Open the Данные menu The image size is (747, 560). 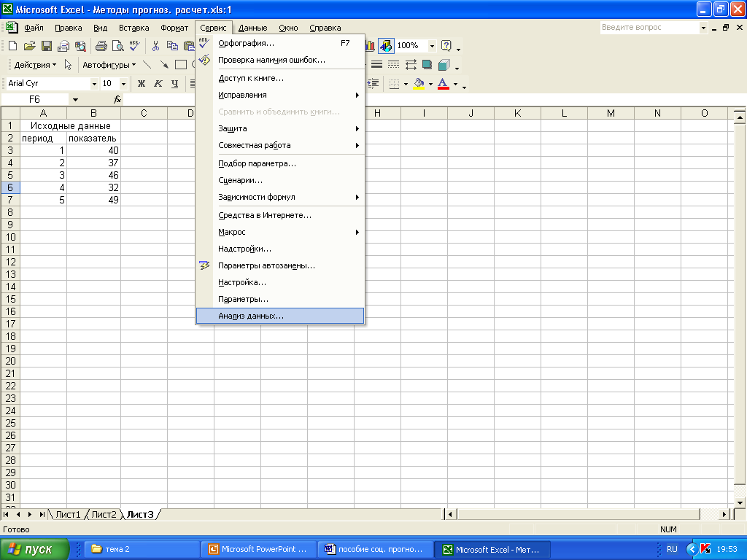click(x=252, y=28)
